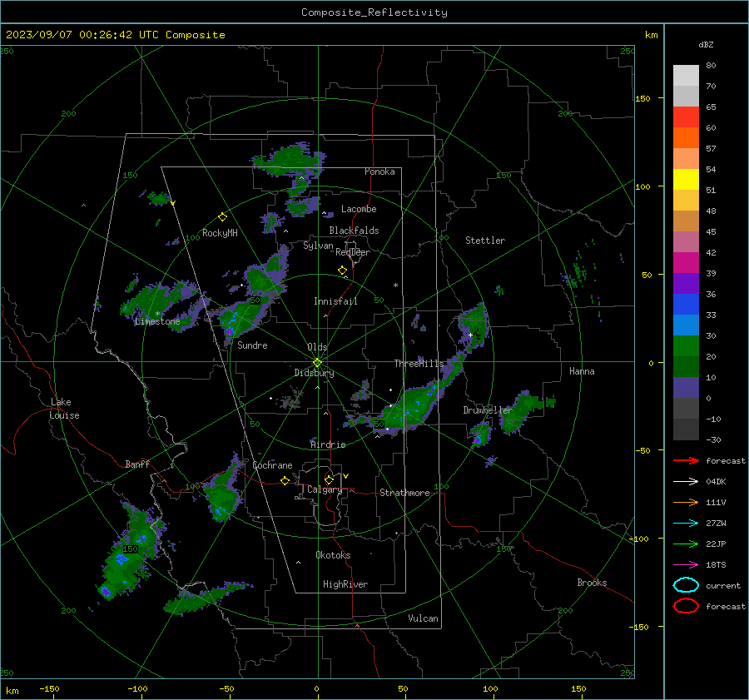The height and width of the screenshot is (700, 749).
Task: Click the yellow diamond marker near RedDeer
Action: click(342, 271)
